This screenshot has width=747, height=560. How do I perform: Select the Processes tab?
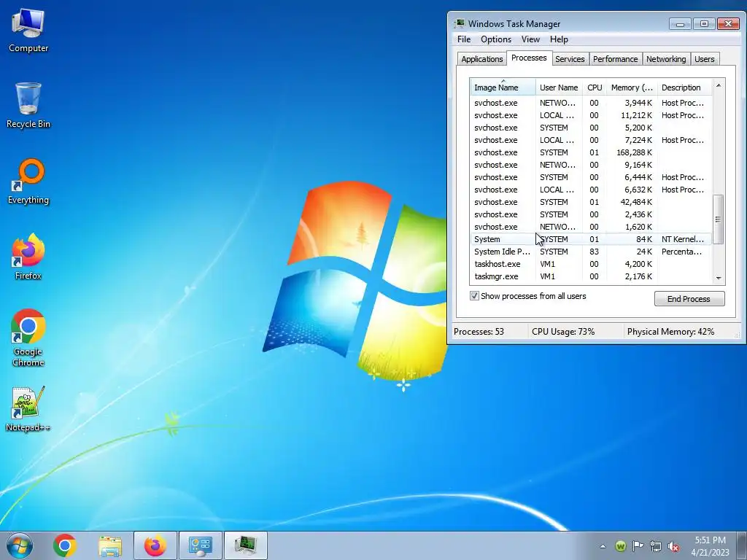pos(529,58)
